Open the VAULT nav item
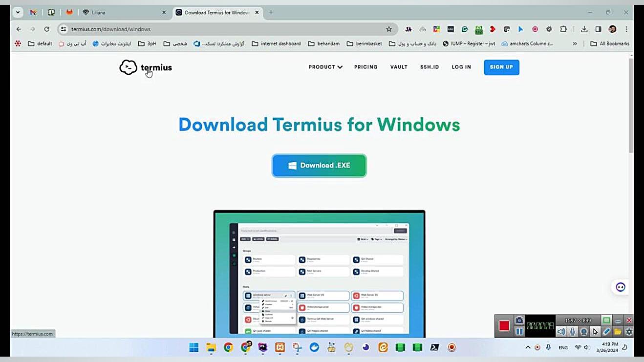644x362 pixels. click(x=399, y=67)
